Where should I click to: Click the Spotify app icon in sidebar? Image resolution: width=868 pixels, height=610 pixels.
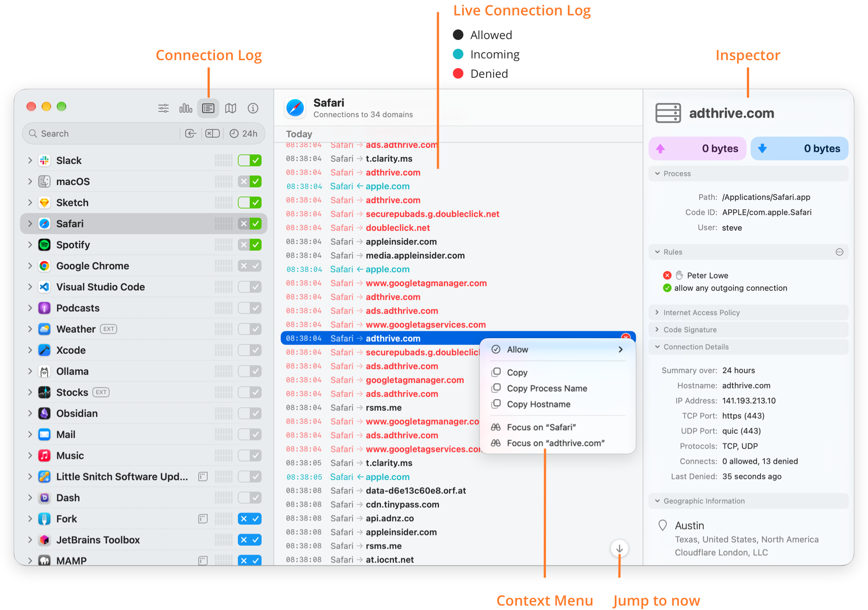(x=44, y=245)
